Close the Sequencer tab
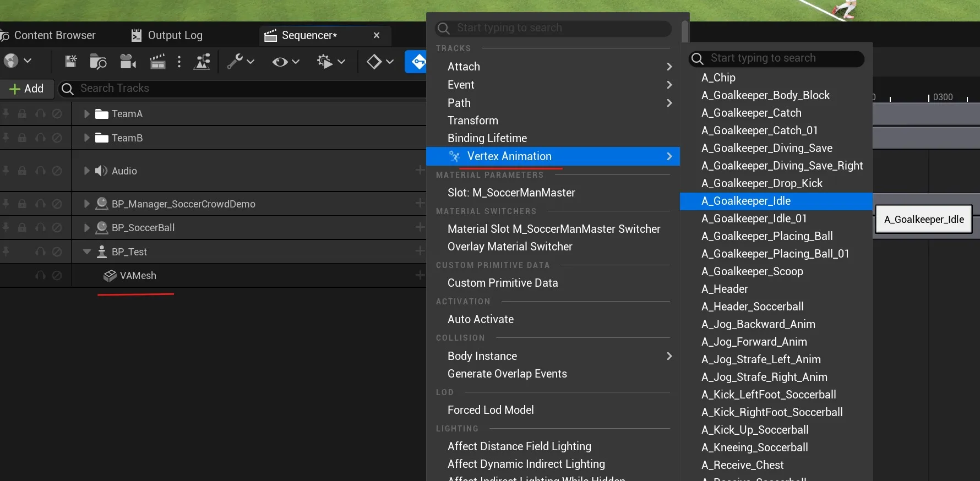Screen dimensions: 980x481 point(377,35)
